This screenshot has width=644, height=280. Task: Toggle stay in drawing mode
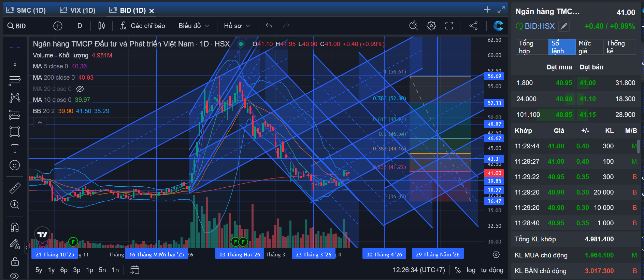coord(15,244)
